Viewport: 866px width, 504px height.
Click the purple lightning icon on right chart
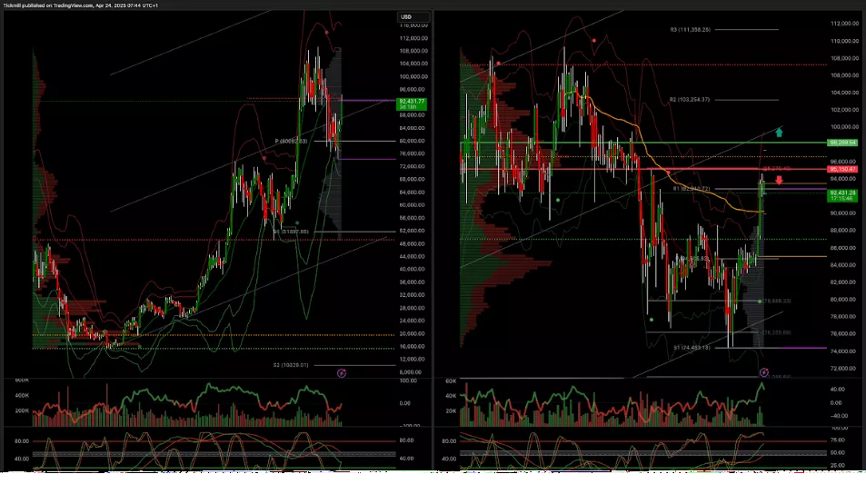[764, 372]
